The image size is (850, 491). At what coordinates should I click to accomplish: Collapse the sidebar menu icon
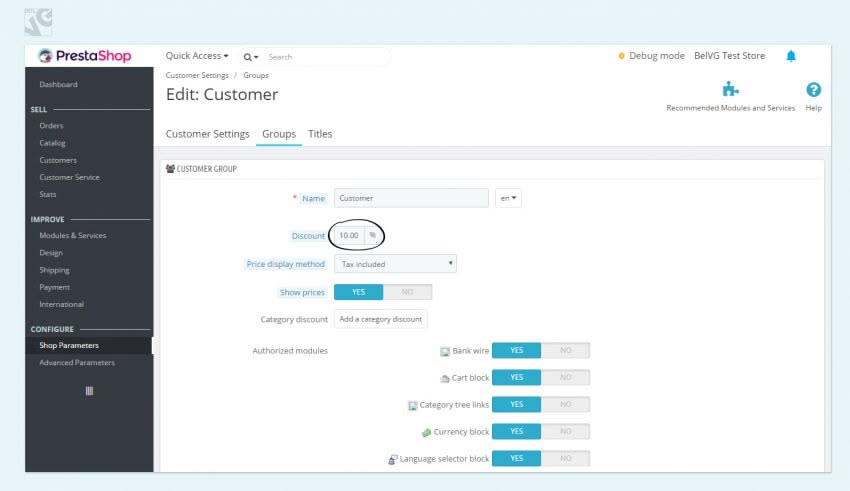click(x=89, y=391)
